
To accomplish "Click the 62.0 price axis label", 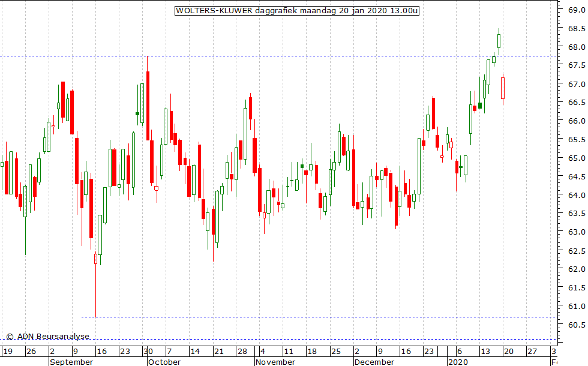I will (577, 269).
